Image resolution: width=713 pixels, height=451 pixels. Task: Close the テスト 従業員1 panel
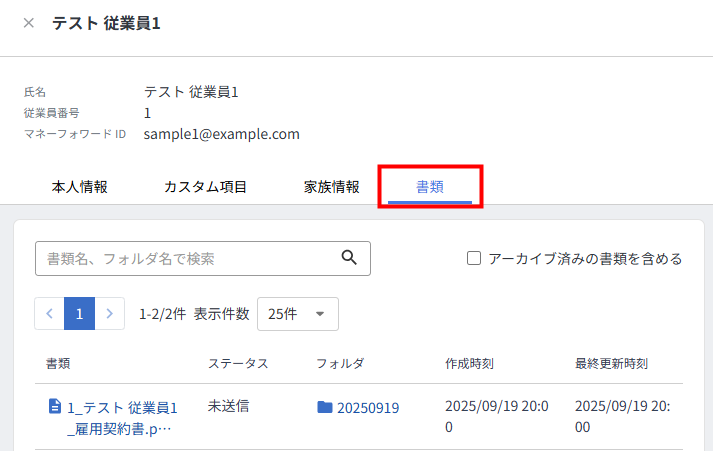(x=28, y=23)
